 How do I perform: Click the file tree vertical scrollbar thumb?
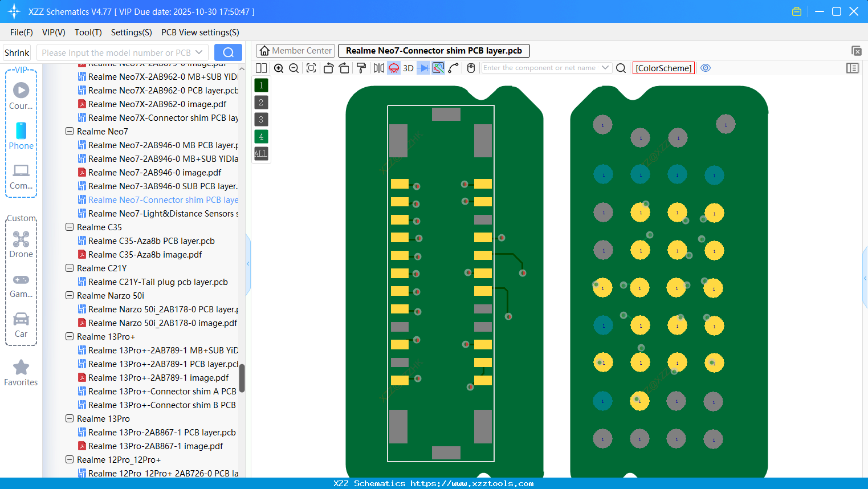point(242,378)
